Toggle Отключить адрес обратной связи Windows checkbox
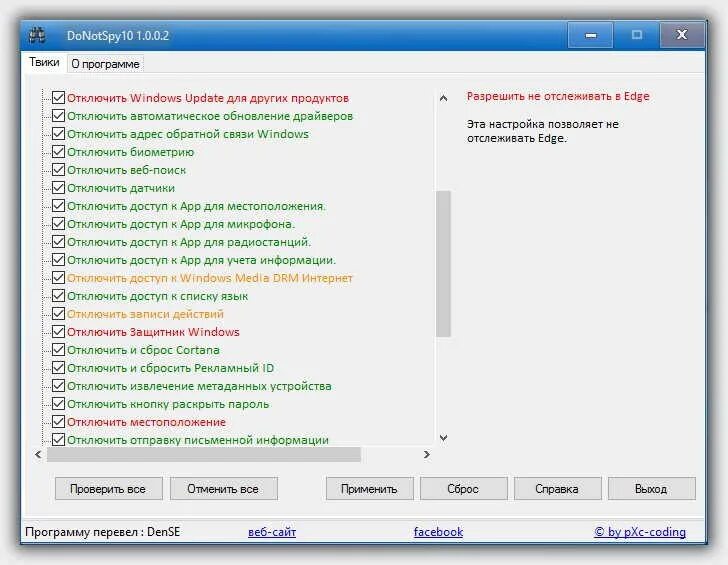Viewport: 728px width, 565px height. click(x=58, y=134)
